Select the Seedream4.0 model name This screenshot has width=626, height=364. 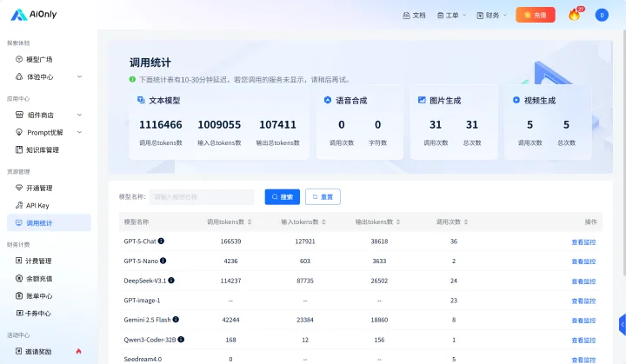(143, 359)
